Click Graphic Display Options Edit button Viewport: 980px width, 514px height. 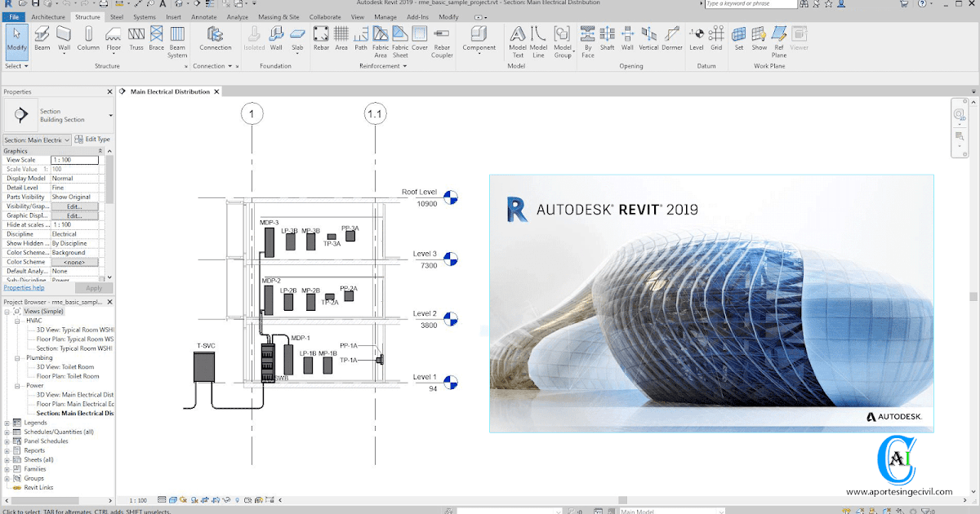(74, 215)
